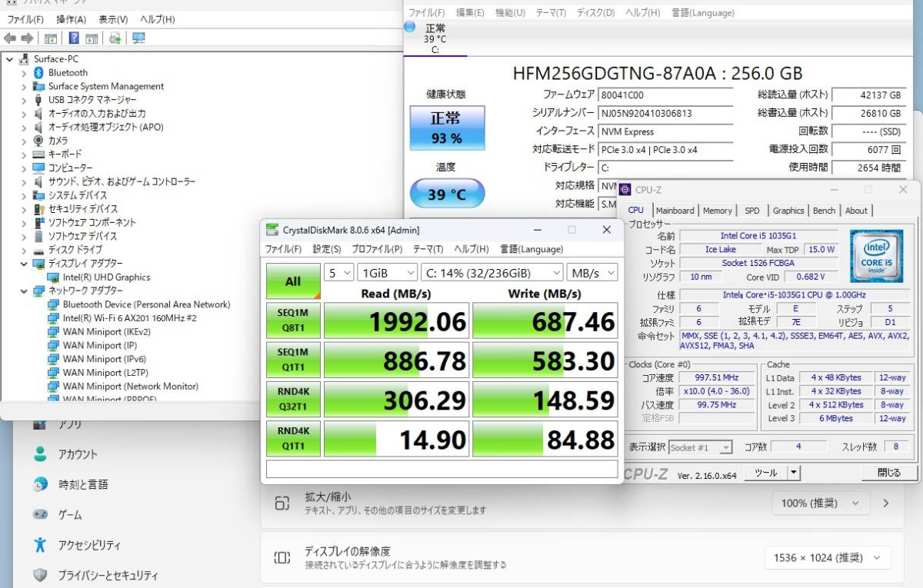
Task: Click the C: drive status icon in CrystalDiskInfo
Action: click(x=435, y=35)
